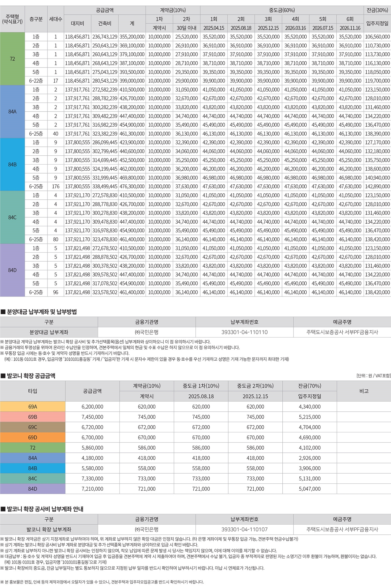Click the green 72 housing type cell
Image resolution: width=391 pixels, height=588 pixels.
12,59
